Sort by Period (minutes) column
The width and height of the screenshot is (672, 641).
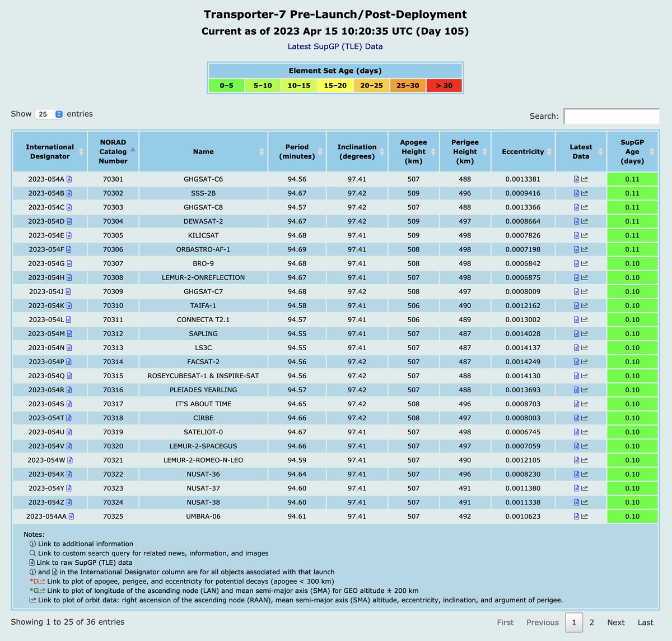click(297, 151)
